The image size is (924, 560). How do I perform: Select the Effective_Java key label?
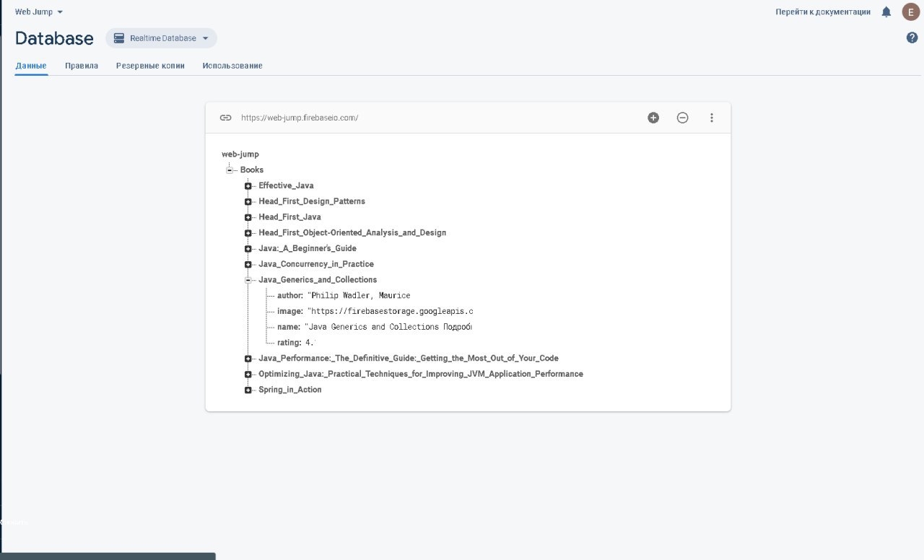coord(287,185)
